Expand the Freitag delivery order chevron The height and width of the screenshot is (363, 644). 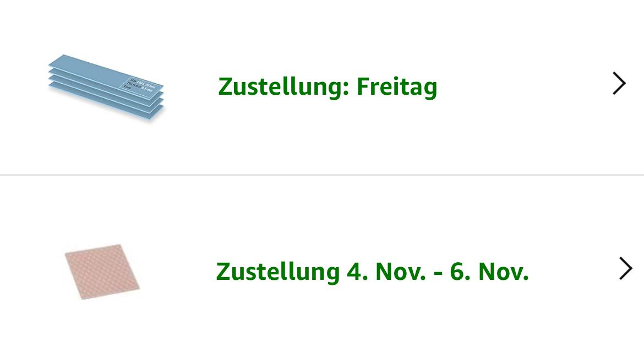point(619,84)
